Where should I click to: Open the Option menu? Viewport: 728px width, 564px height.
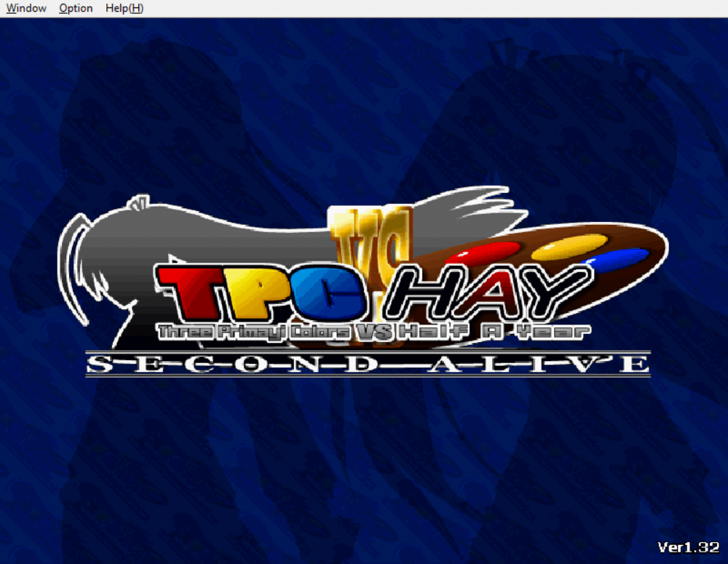76,8
